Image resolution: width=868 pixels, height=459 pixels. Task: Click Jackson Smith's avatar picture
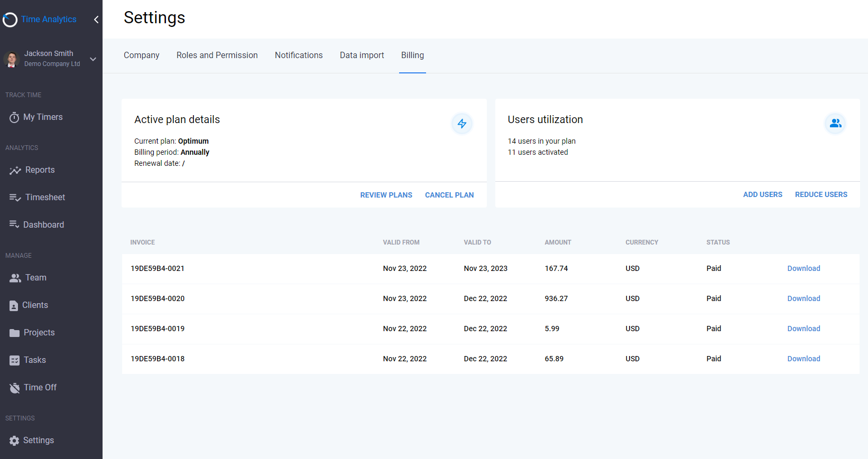pyautogui.click(x=12, y=59)
